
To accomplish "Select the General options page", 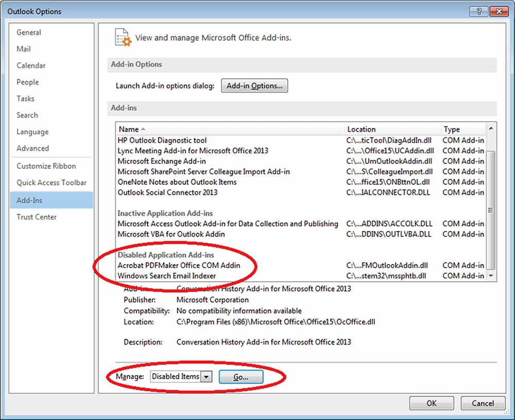I will coord(28,32).
